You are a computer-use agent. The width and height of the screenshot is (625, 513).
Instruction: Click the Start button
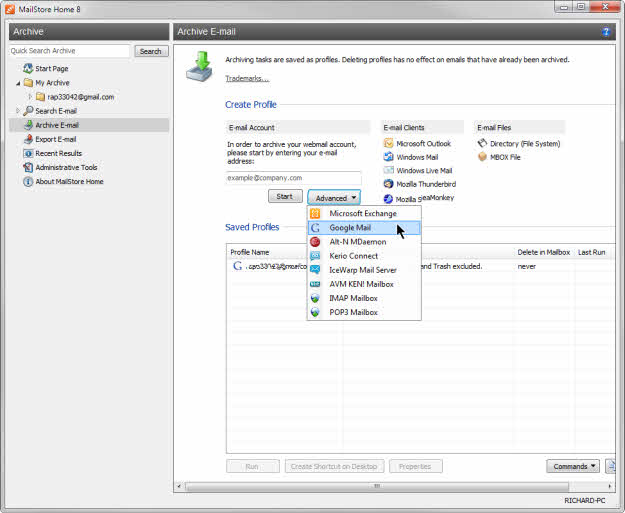(285, 197)
